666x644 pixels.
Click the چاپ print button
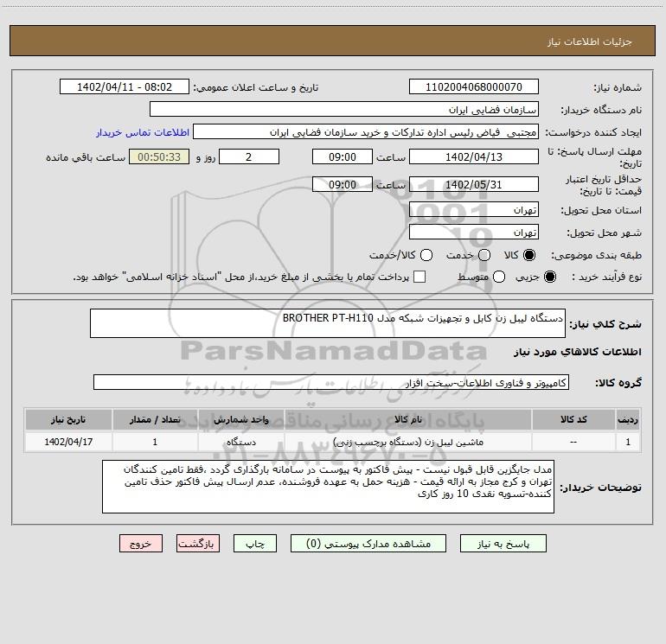[x=255, y=544]
